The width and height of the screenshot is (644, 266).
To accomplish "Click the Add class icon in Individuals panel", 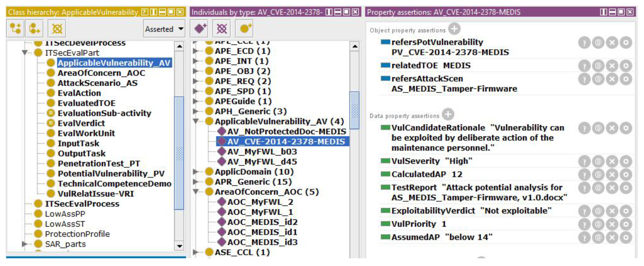I will 244,28.
